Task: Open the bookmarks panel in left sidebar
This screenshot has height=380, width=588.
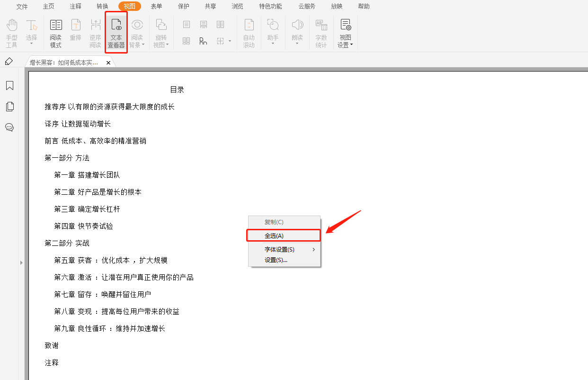Action: pyautogui.click(x=9, y=86)
